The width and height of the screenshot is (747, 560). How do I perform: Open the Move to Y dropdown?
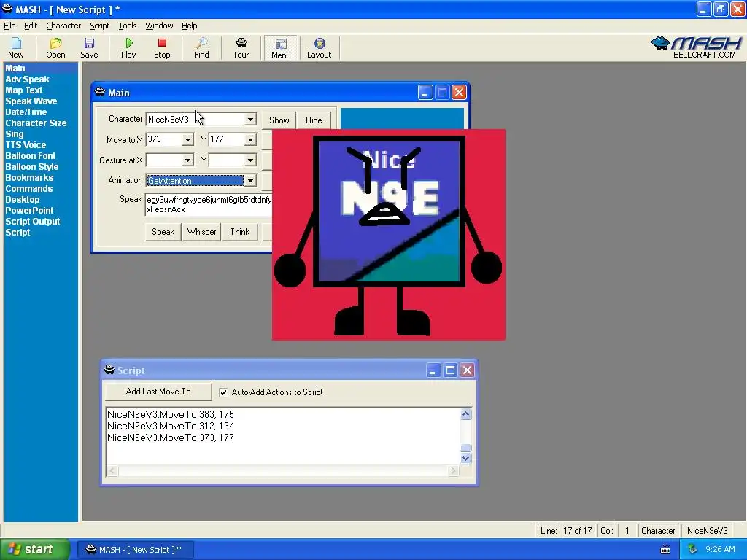(250, 139)
